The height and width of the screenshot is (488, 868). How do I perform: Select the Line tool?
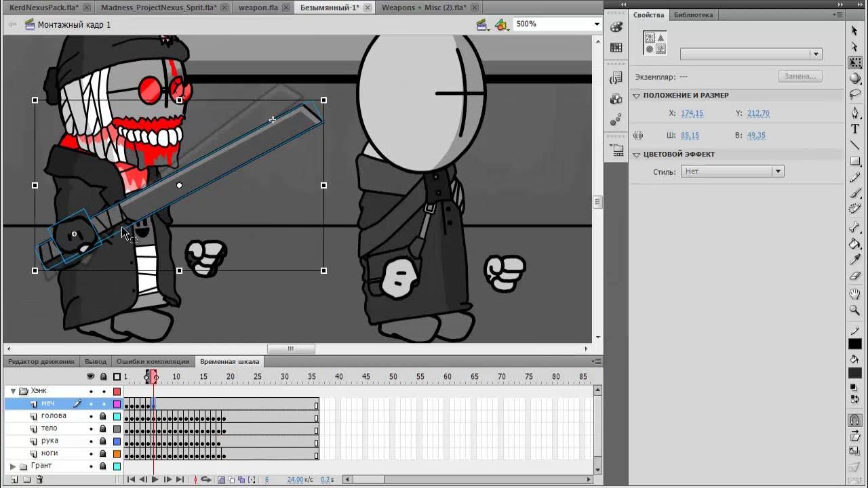coord(854,145)
